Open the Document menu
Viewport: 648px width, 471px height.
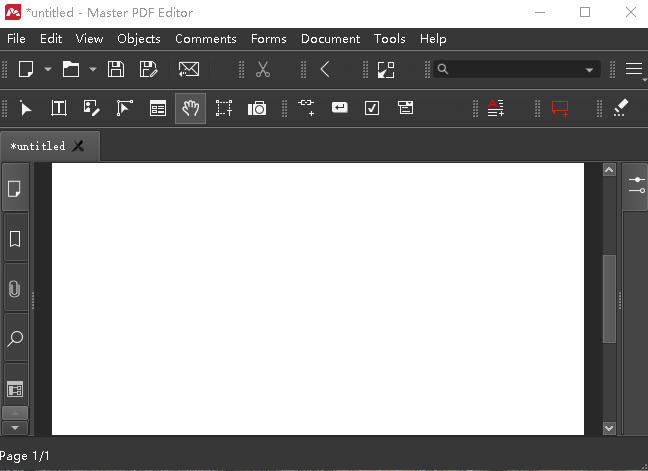tap(331, 39)
